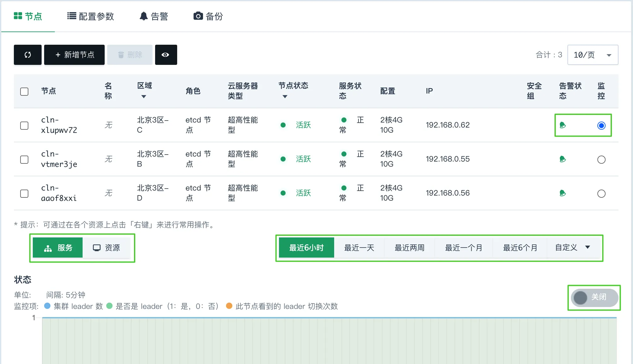Select 最近6小时 time range
This screenshot has height=364, width=633.
[306, 248]
